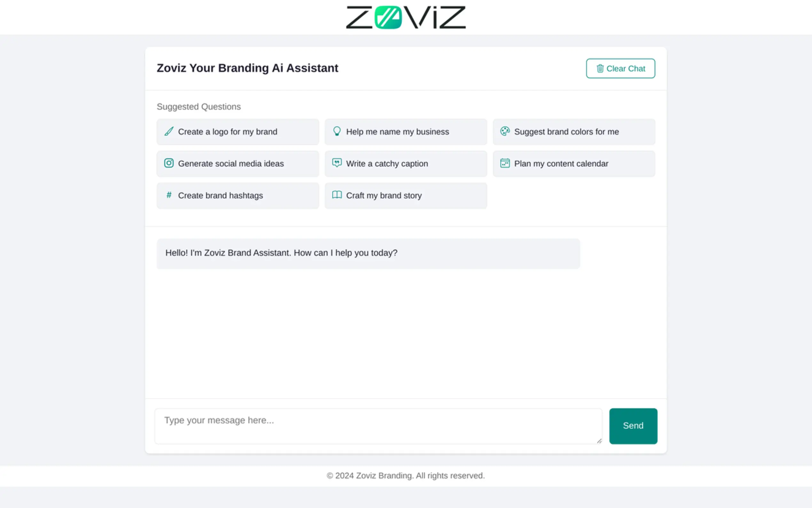This screenshot has height=508, width=812.
Task: Click the calendar icon for content planning
Action: (505, 163)
